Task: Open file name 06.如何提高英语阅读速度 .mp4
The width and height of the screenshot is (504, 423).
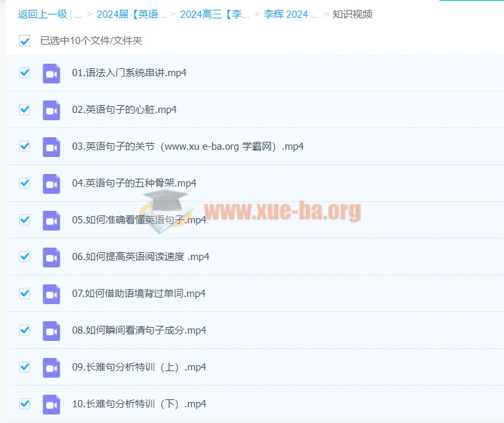Action: 141,257
